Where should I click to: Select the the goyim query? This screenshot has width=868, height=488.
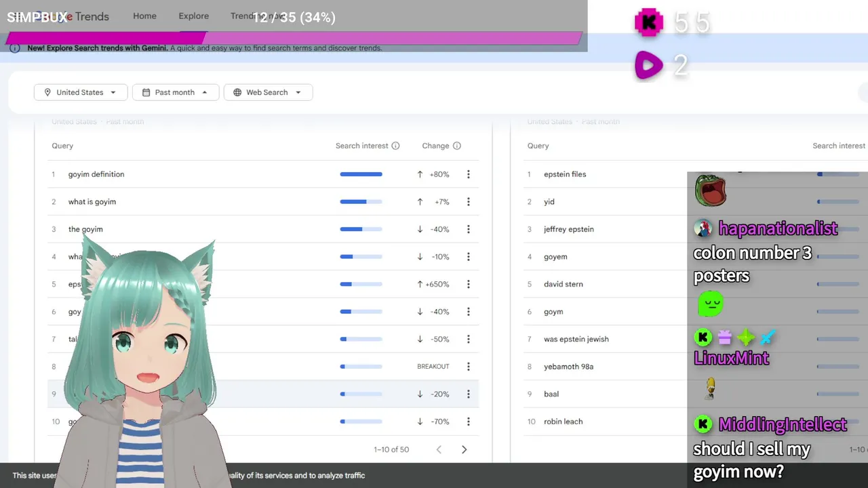(x=85, y=229)
